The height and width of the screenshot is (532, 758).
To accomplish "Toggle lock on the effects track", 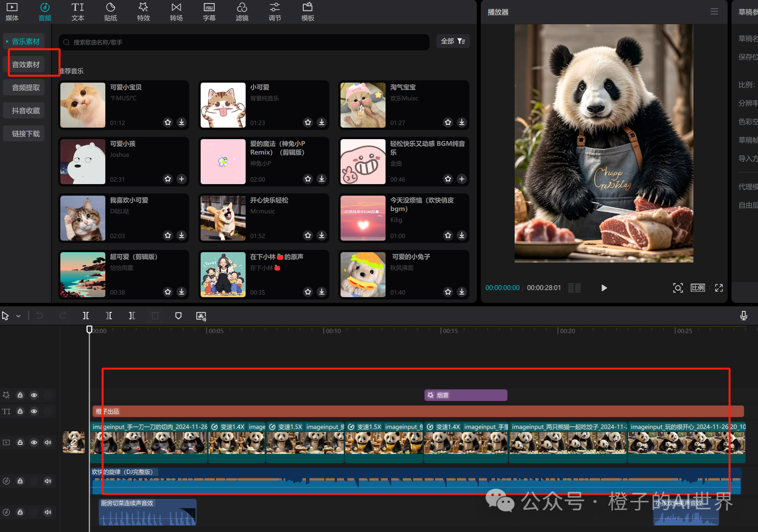I will pos(20,395).
